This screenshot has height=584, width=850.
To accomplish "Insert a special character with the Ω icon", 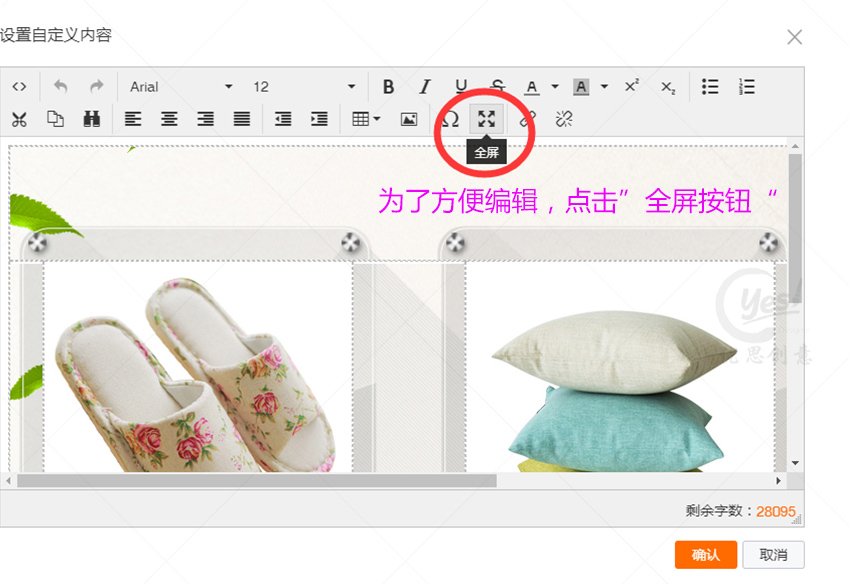I will [450, 119].
